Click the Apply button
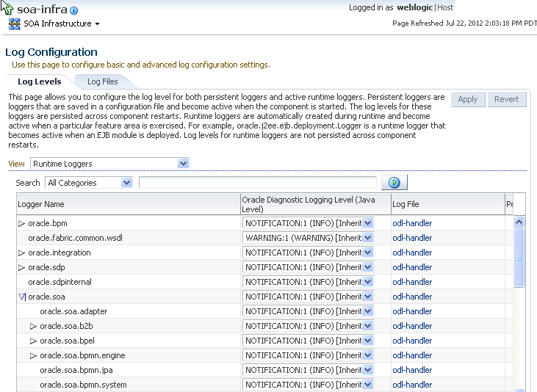This screenshot has width=537, height=392. point(468,99)
